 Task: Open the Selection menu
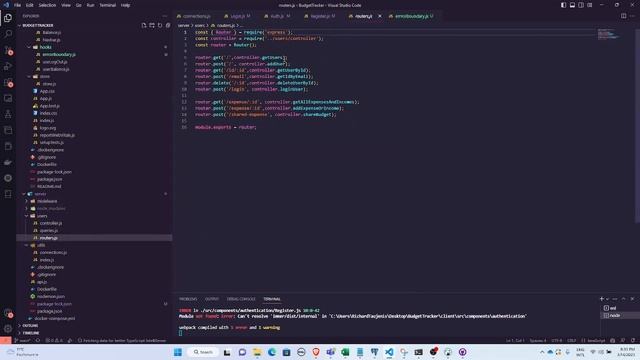pyautogui.click(x=47, y=5)
